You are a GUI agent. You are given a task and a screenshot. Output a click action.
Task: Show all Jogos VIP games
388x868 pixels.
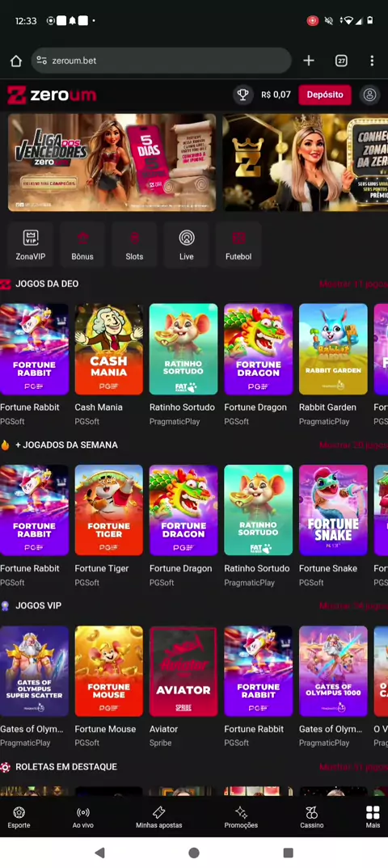tap(353, 605)
